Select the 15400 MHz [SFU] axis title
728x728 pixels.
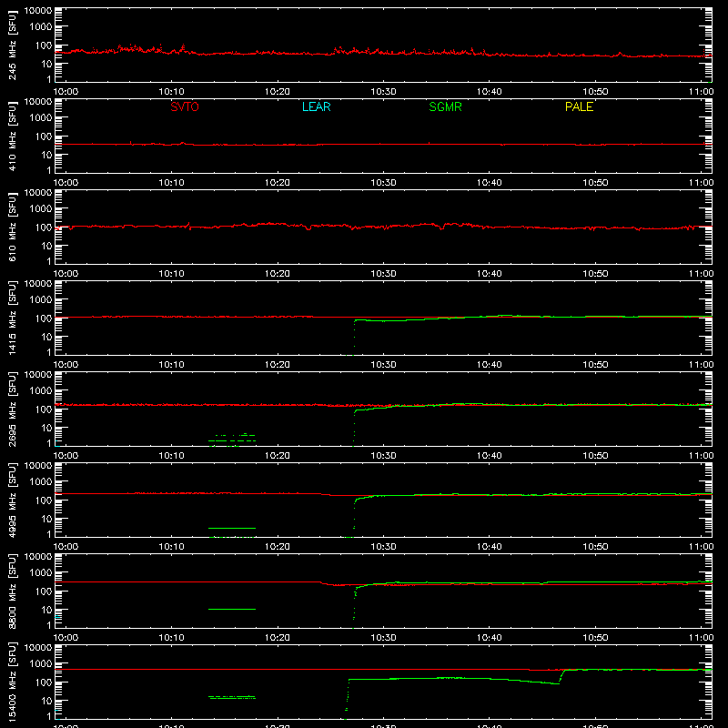tap(13, 682)
